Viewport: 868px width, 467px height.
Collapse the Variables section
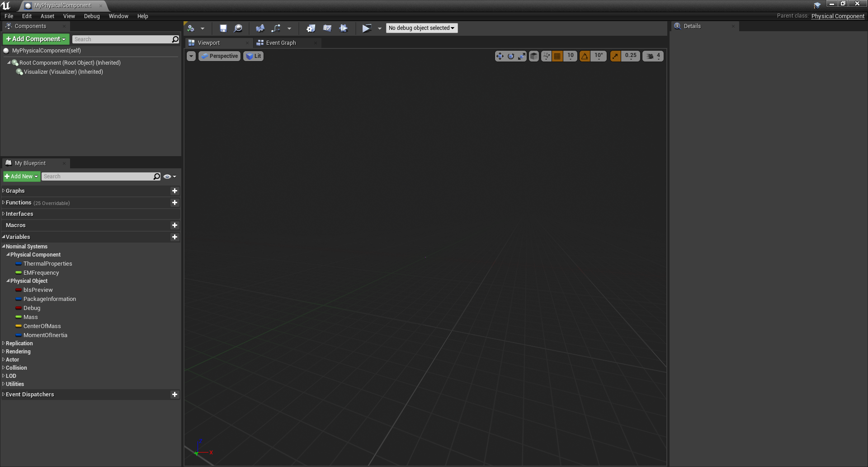pos(3,237)
